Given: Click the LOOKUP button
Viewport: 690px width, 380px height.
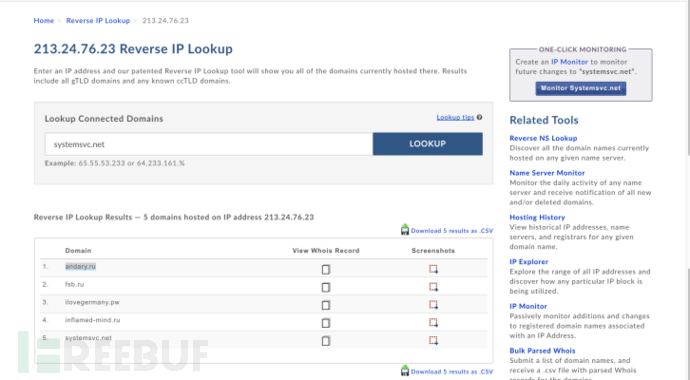Looking at the screenshot, I should (427, 144).
